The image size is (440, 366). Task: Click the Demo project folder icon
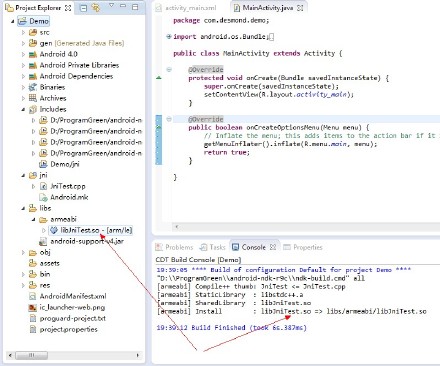coord(22,21)
